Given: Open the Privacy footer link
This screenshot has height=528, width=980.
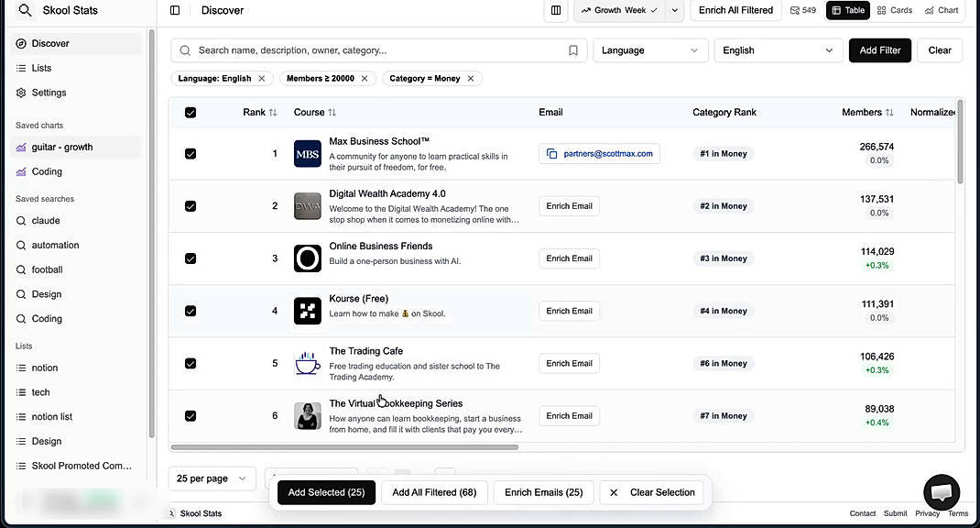Looking at the screenshot, I should point(928,513).
